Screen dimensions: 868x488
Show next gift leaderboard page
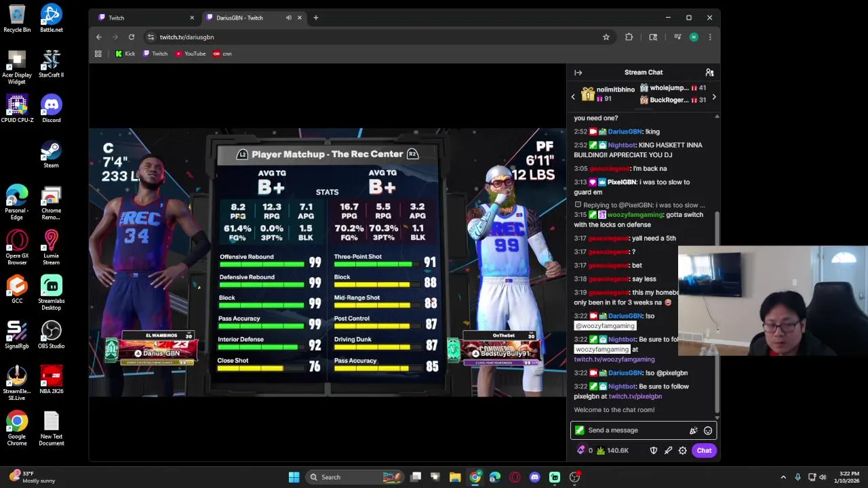[713, 97]
